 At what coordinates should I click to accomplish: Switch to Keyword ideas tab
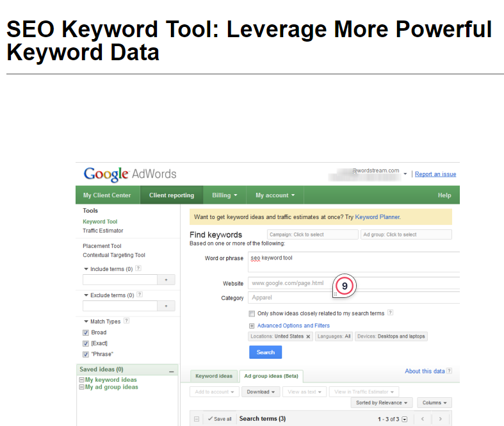click(214, 376)
